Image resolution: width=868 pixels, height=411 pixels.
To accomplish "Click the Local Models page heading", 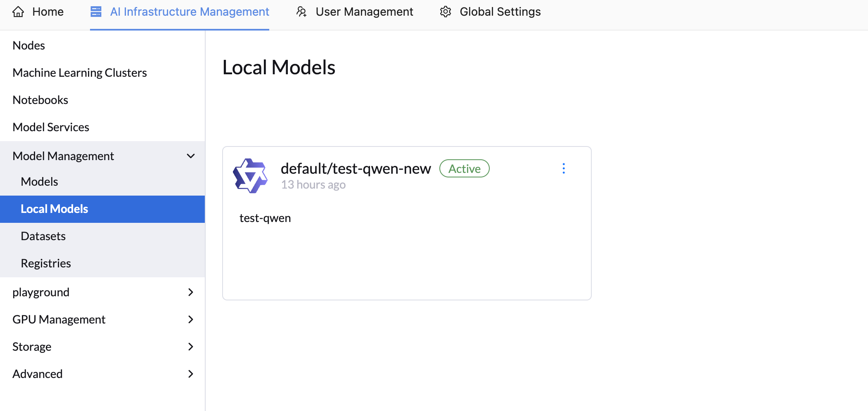I will [279, 67].
